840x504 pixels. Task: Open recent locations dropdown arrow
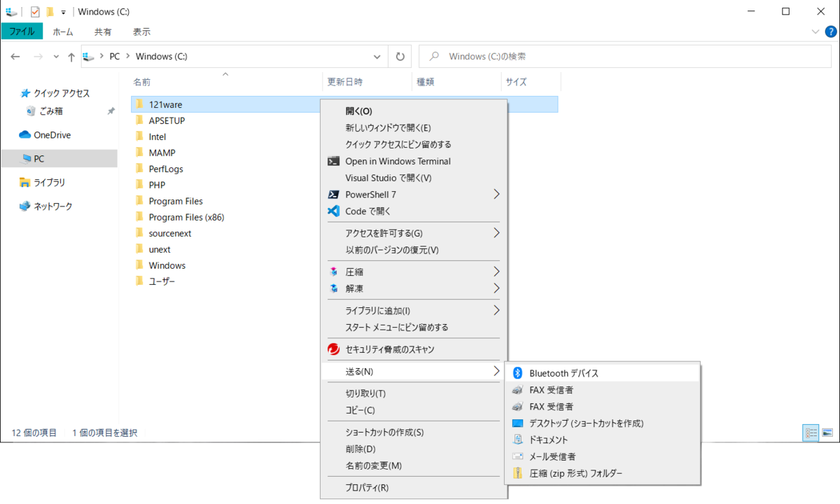[x=56, y=57]
